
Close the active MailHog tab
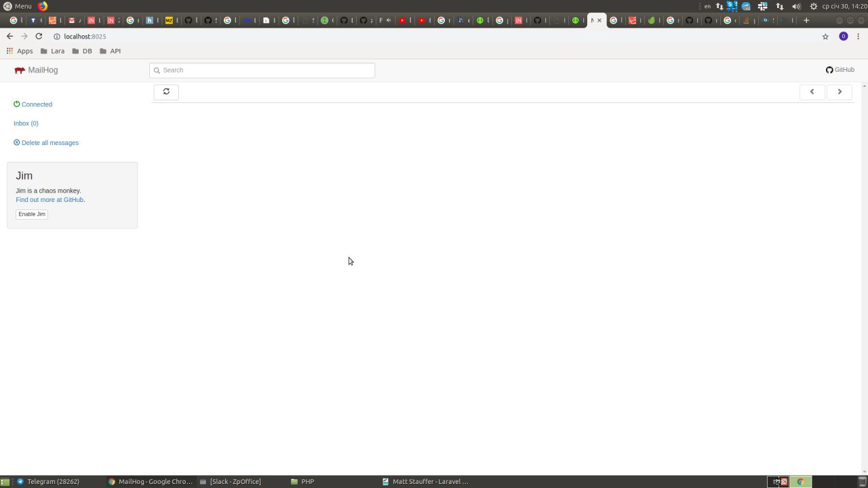tap(599, 20)
